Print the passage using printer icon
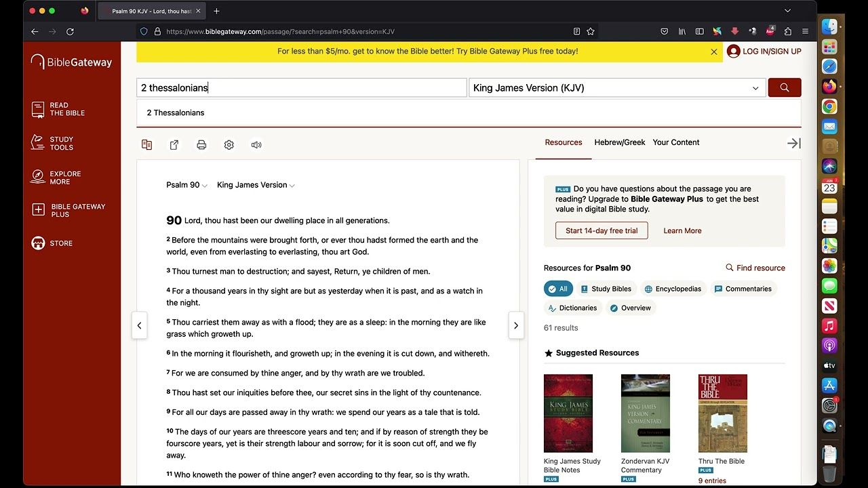 pos(201,144)
